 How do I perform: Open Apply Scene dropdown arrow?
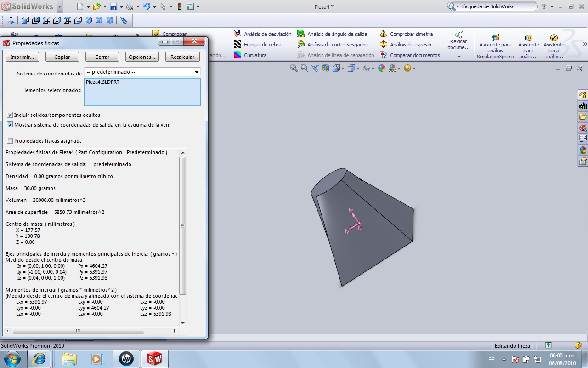[x=399, y=69]
